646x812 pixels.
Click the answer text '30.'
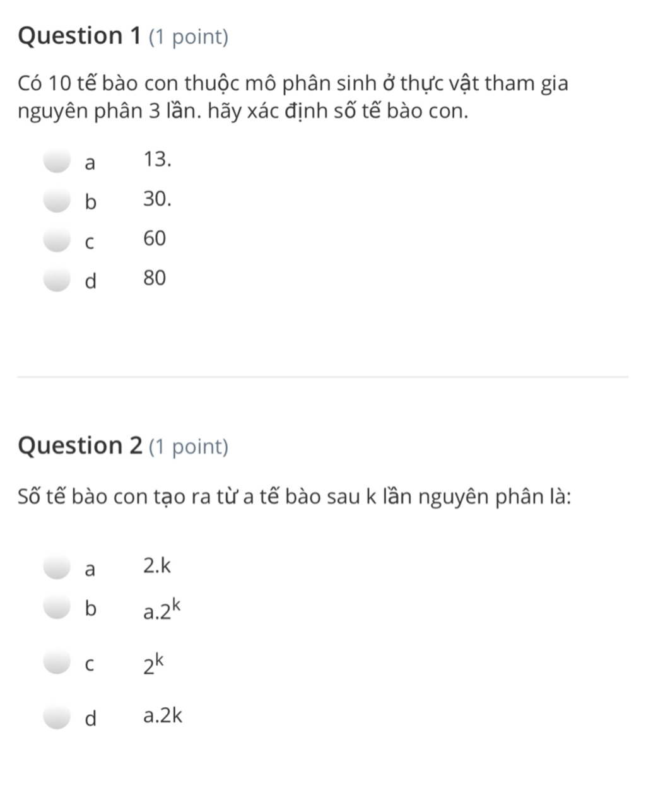[157, 199]
